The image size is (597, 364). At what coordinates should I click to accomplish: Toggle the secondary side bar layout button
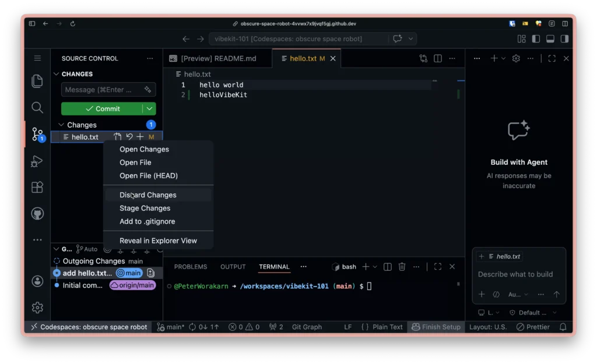pyautogui.click(x=565, y=39)
